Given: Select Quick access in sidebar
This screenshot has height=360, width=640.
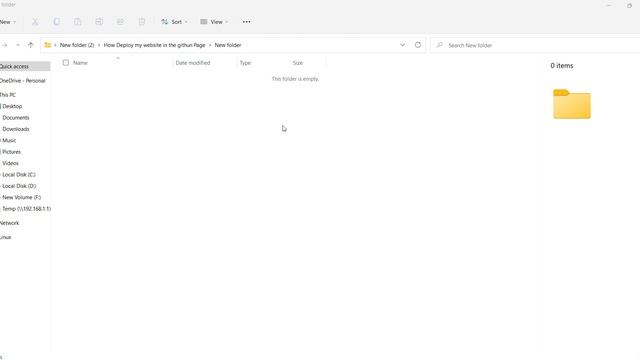Looking at the screenshot, I should pyautogui.click(x=25, y=66).
